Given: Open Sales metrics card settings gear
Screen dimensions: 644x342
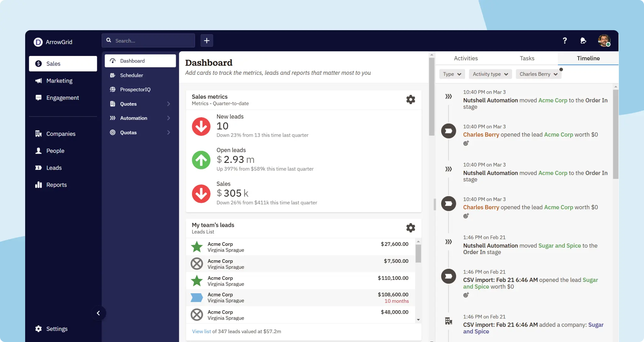Looking at the screenshot, I should click(411, 99).
